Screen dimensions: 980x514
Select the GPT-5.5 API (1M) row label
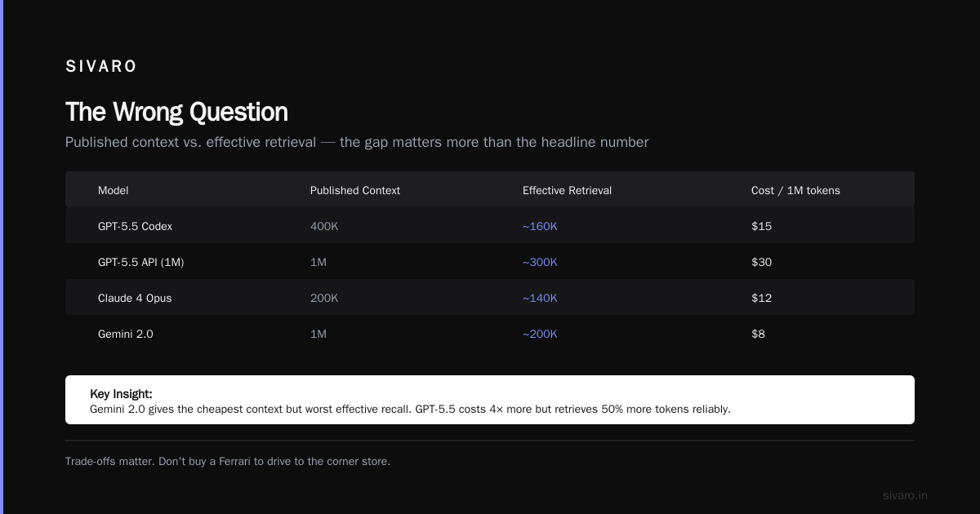[147, 262]
